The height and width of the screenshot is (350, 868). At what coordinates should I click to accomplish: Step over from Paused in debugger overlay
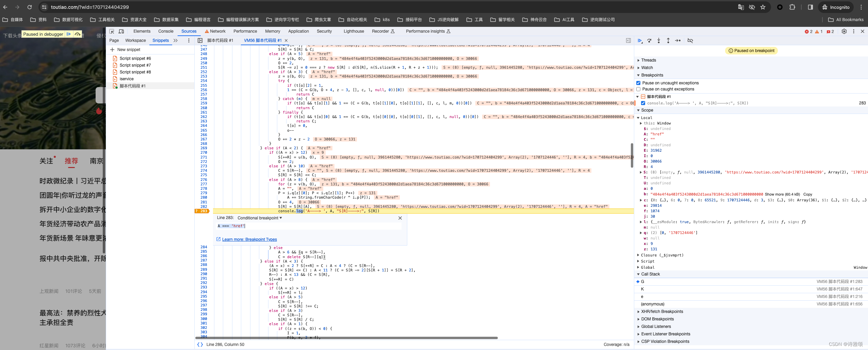click(78, 34)
